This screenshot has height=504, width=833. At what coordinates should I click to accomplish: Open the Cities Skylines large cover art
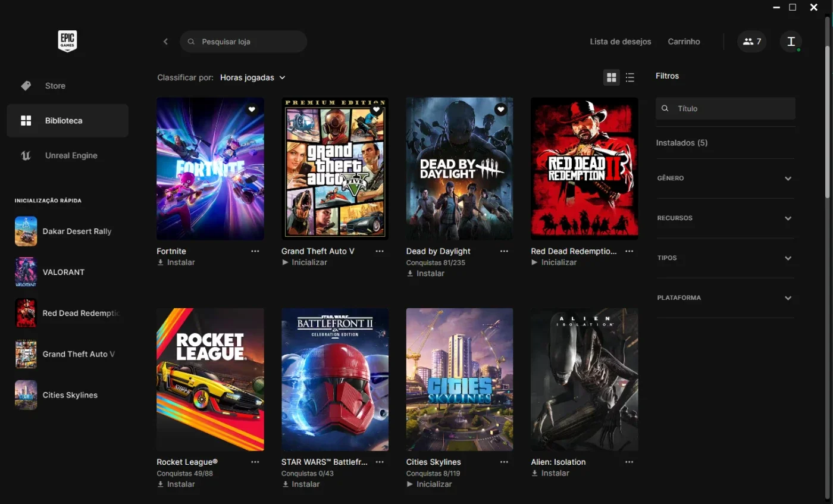[x=459, y=380]
